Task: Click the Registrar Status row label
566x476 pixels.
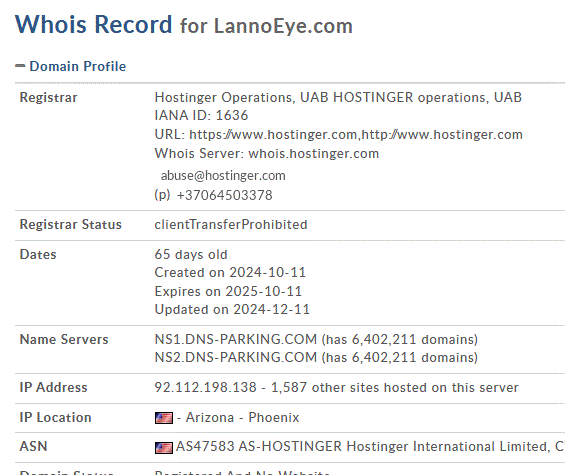Action: coord(70,224)
